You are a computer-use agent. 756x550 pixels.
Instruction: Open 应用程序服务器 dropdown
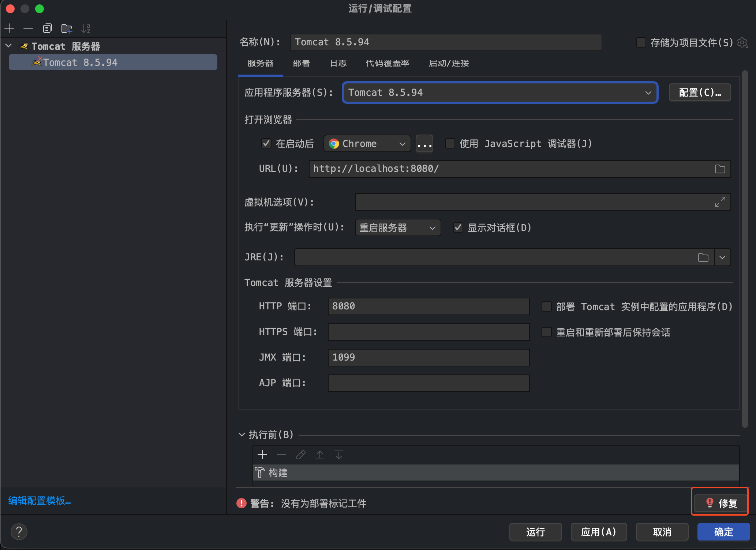(x=500, y=93)
